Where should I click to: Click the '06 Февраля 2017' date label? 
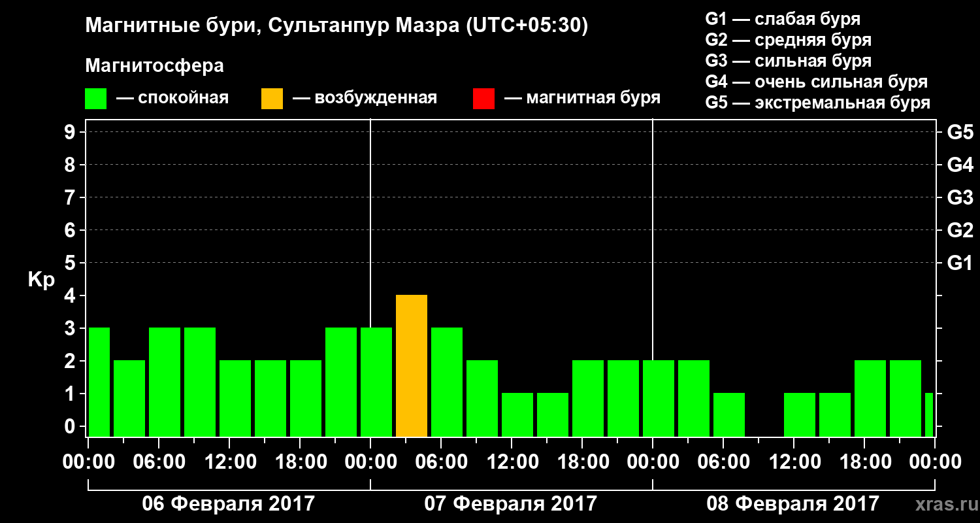pos(229,504)
